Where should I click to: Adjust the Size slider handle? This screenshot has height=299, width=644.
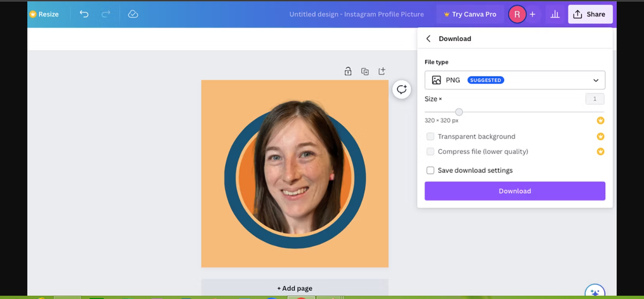tap(459, 112)
